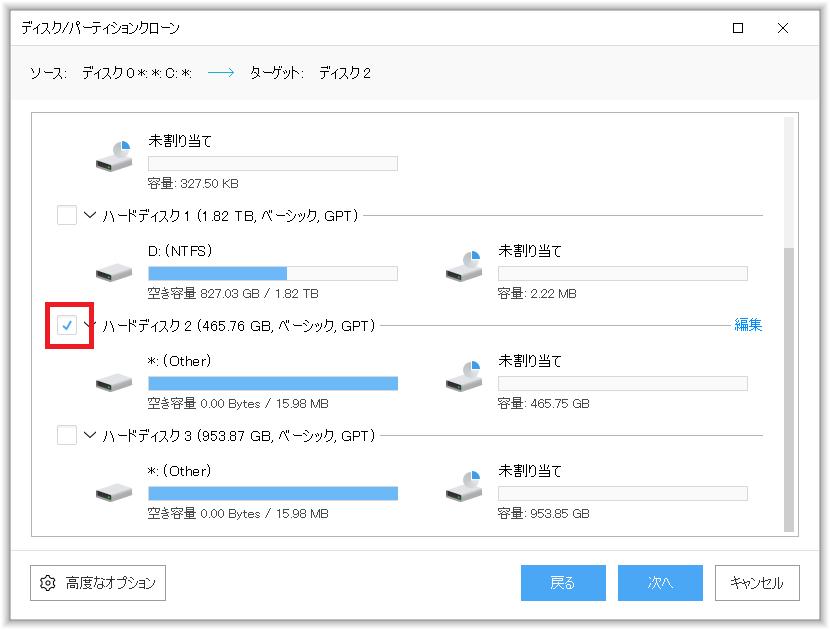Click the vertical scrollbar in disk list

789,389
